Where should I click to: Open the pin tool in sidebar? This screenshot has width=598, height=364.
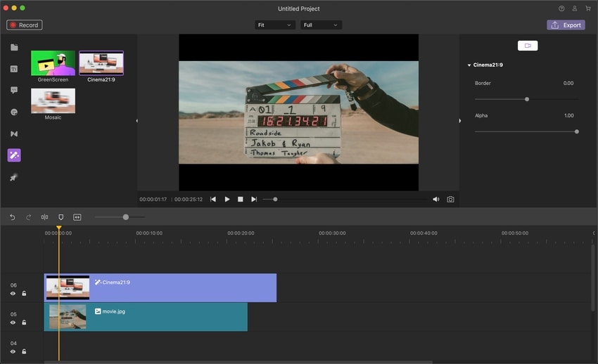13,177
